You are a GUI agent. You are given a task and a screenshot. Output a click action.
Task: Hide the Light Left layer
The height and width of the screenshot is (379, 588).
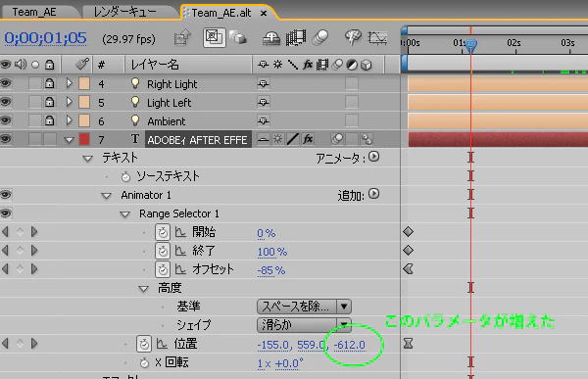pyautogui.click(x=6, y=102)
